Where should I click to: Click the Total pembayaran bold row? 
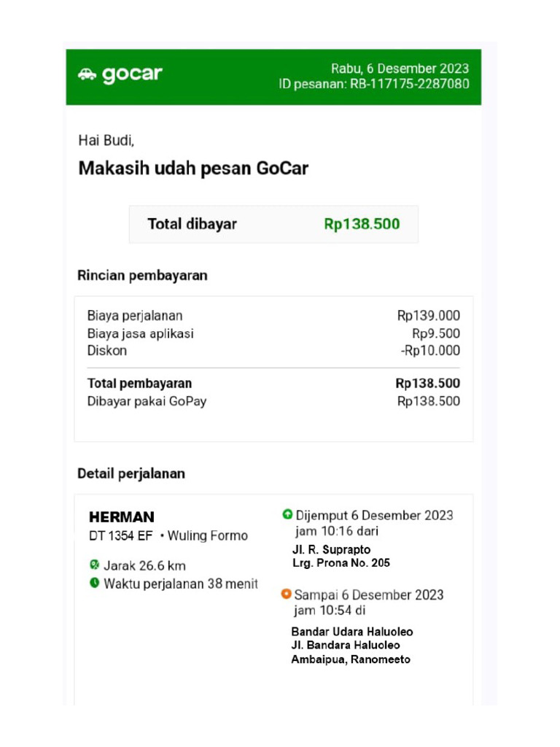click(273, 384)
